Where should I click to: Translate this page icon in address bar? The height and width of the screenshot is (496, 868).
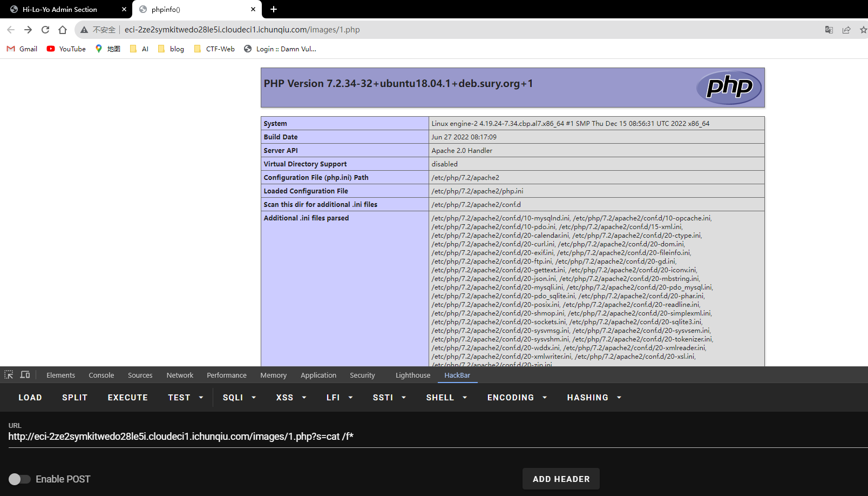[x=829, y=30]
